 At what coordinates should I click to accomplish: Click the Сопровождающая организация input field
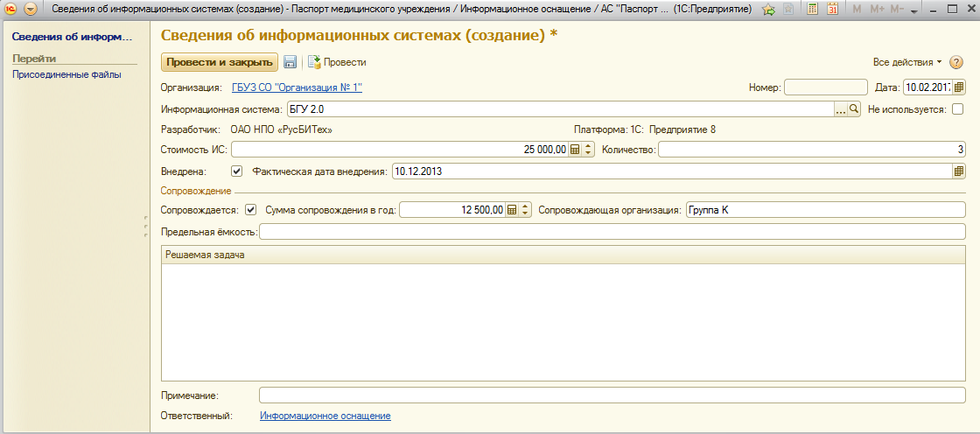click(825, 210)
